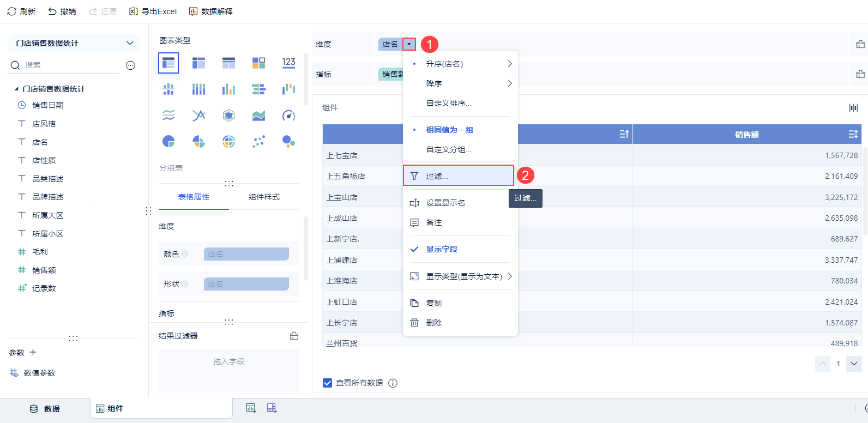Choose the waterfall chart icon

[x=288, y=89]
